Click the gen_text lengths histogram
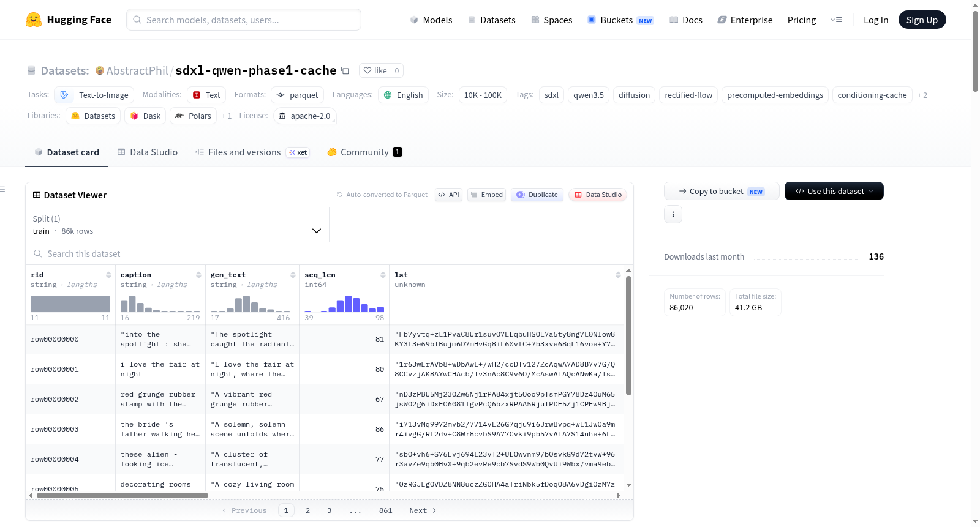Viewport: 980px width, 527px height. tap(251, 304)
